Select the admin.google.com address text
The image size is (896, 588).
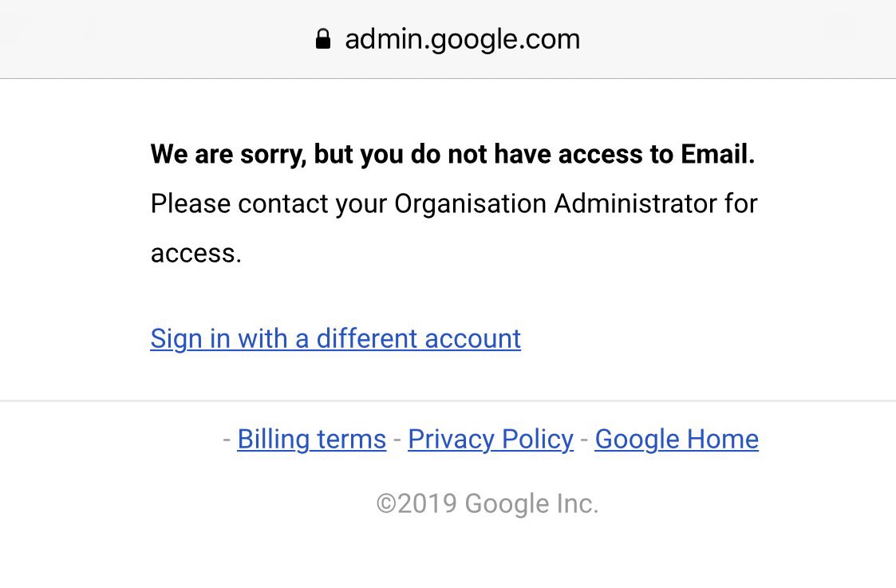pos(462,39)
